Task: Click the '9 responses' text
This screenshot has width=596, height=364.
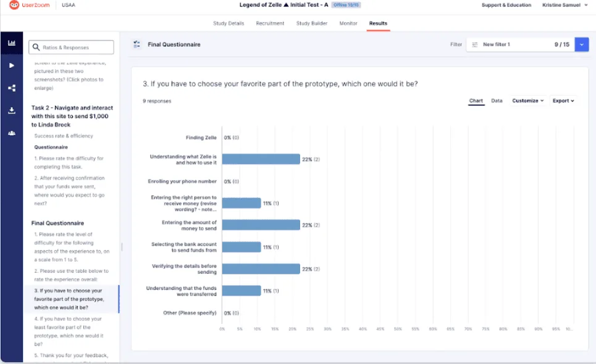Action: (x=157, y=101)
